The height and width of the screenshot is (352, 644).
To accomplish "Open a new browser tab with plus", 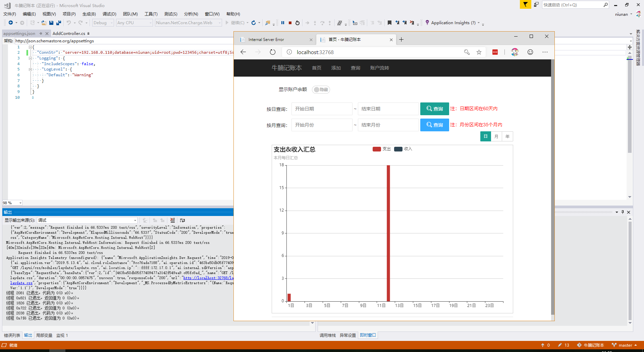I will [401, 40].
